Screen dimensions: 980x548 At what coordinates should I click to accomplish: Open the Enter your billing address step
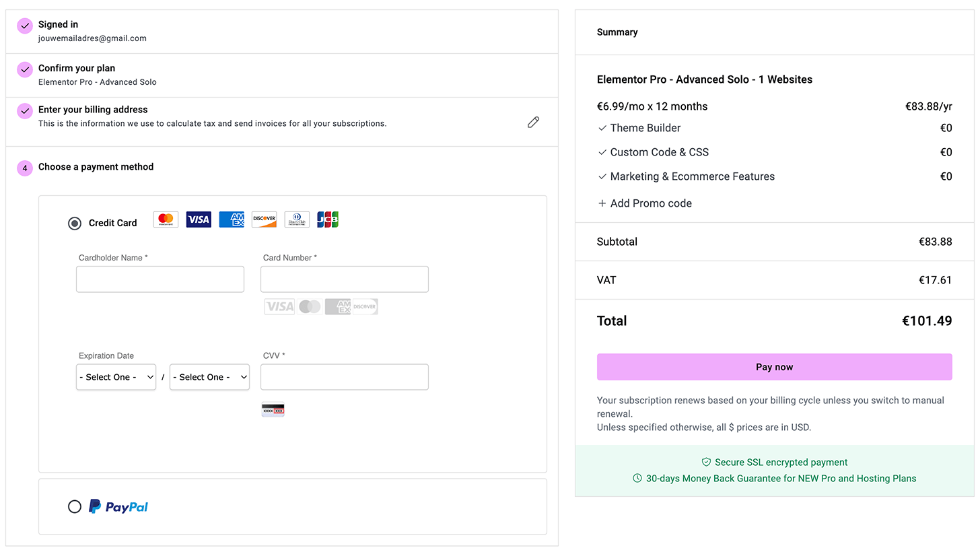tap(93, 110)
